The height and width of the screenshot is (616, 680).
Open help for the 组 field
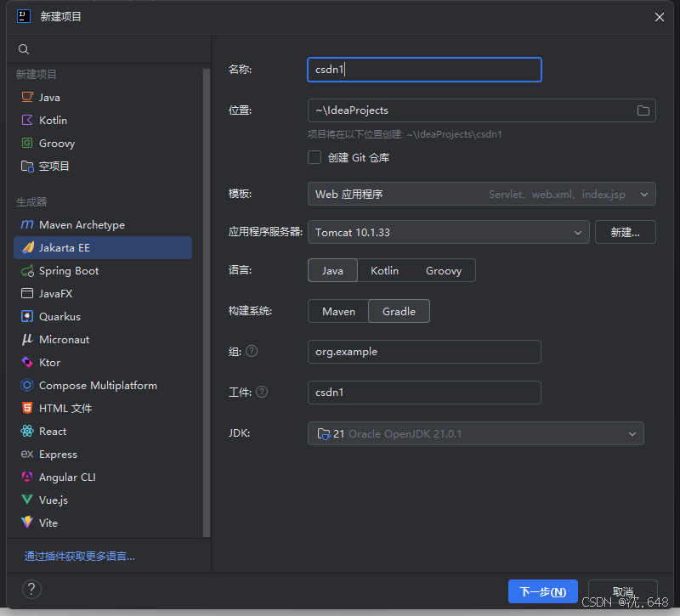[252, 351]
